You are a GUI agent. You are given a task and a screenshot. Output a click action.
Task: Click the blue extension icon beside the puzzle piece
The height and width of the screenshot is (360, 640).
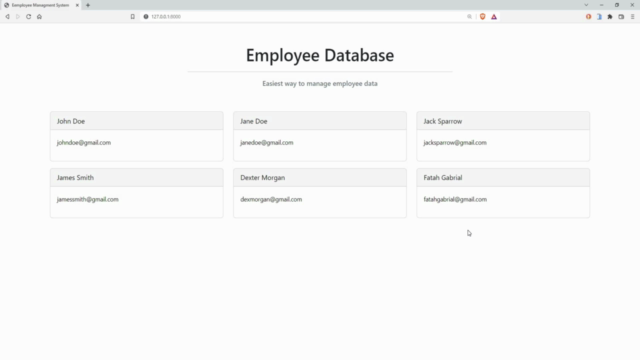[599, 17]
